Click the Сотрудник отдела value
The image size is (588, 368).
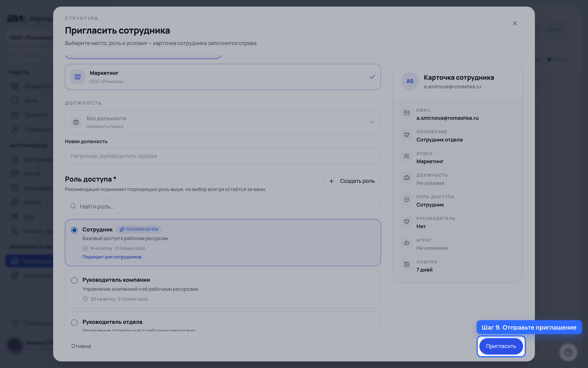[x=439, y=140]
